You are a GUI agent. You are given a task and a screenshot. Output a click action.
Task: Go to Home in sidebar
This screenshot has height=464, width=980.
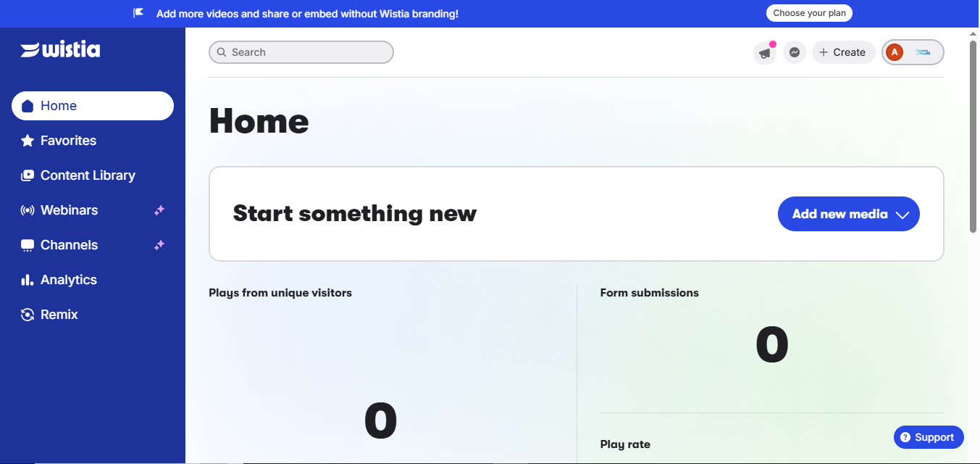(x=93, y=106)
